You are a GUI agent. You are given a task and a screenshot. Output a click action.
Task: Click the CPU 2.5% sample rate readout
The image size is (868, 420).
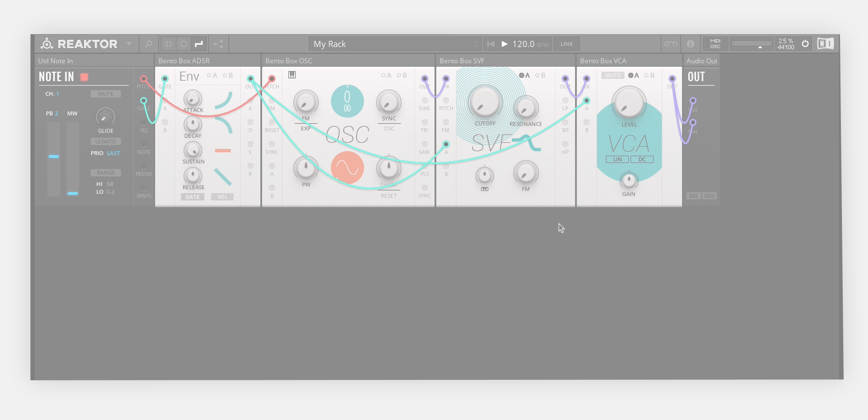coord(786,44)
